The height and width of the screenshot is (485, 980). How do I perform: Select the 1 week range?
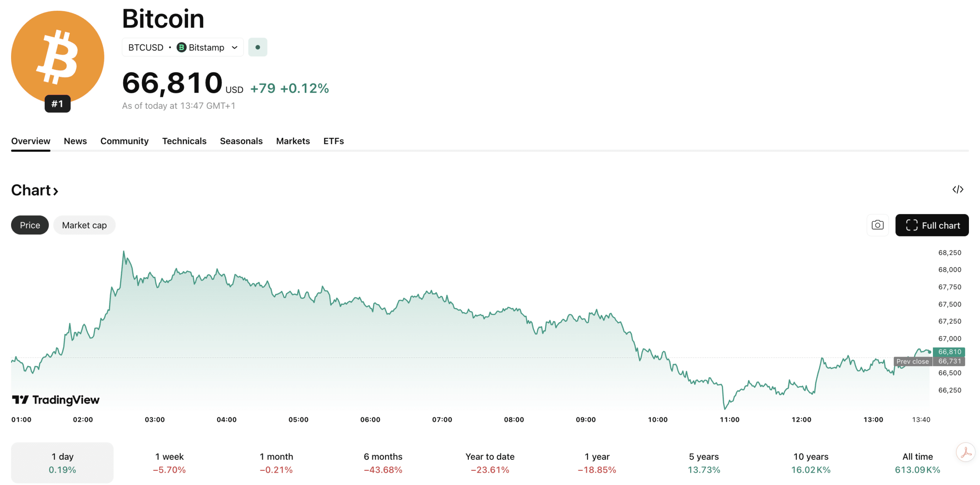(x=169, y=462)
